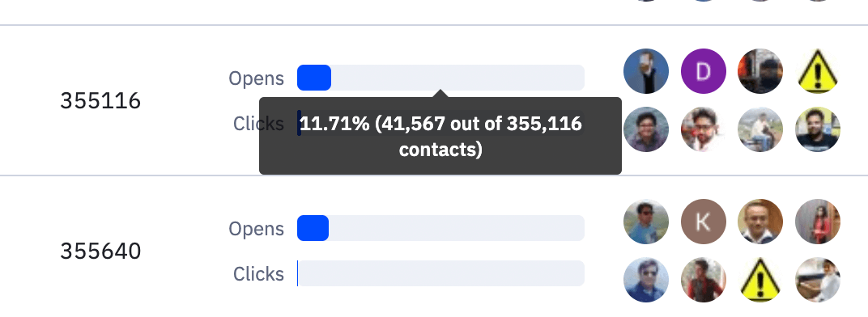Click the Opens progress bar for 355640

pos(440,228)
